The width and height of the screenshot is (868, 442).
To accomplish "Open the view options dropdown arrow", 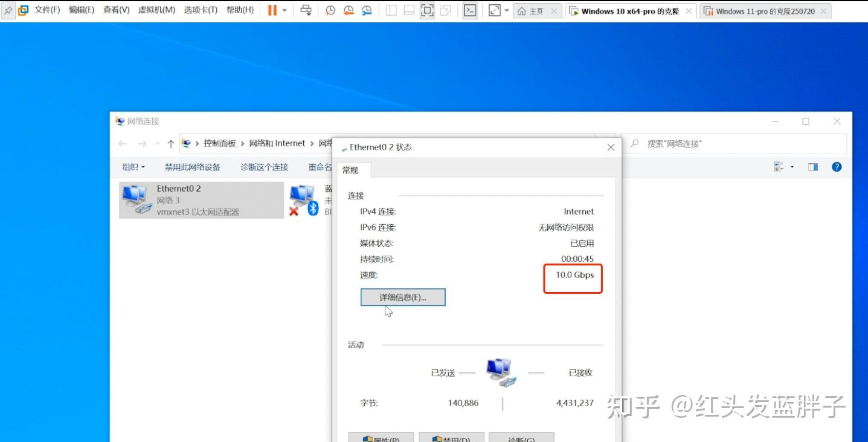I will pyautogui.click(x=792, y=167).
